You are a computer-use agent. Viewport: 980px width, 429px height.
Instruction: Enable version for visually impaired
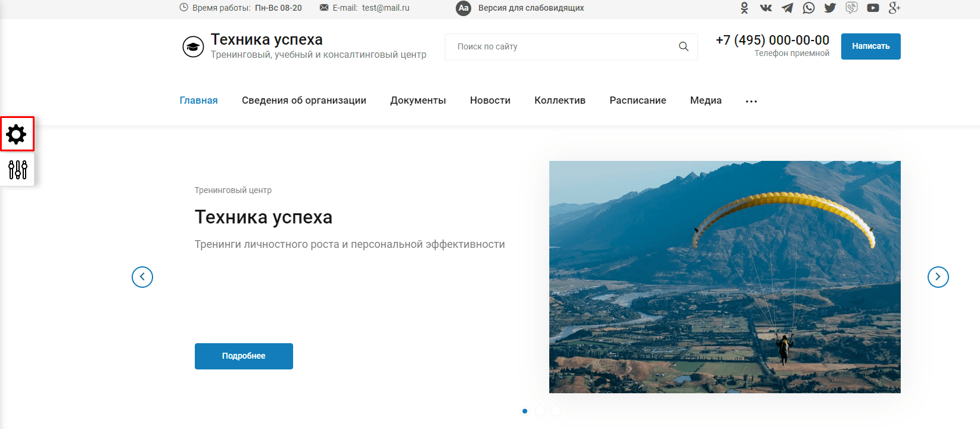coord(519,8)
